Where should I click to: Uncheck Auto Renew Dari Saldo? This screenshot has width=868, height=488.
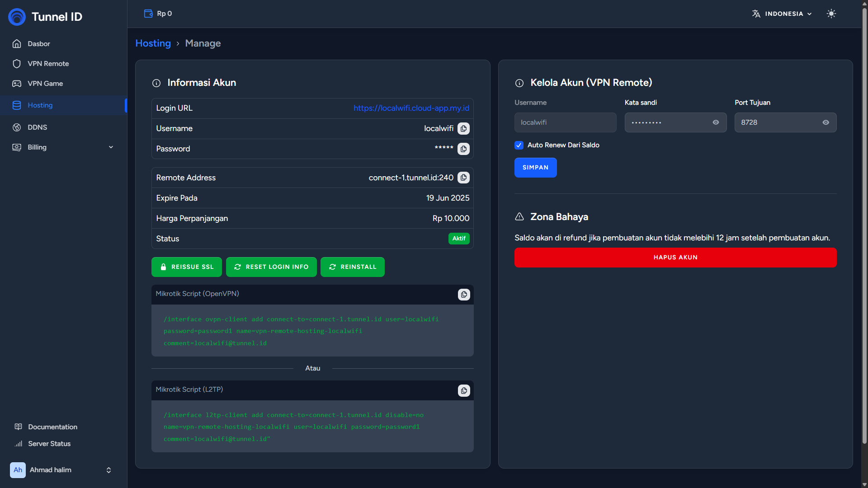tap(519, 145)
